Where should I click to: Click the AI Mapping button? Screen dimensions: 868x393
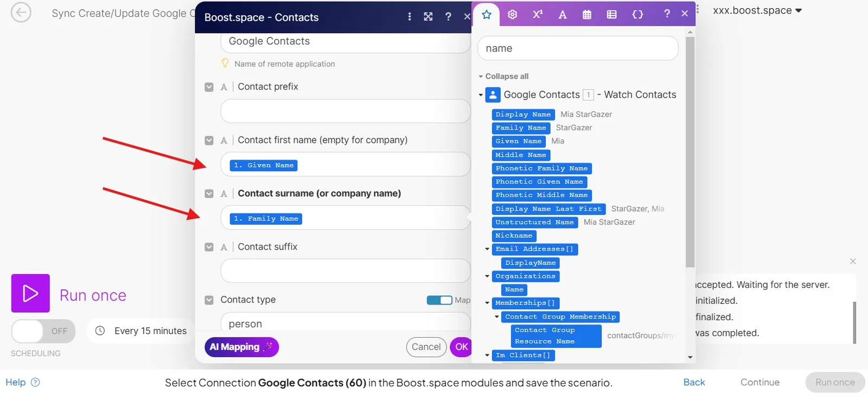click(241, 347)
